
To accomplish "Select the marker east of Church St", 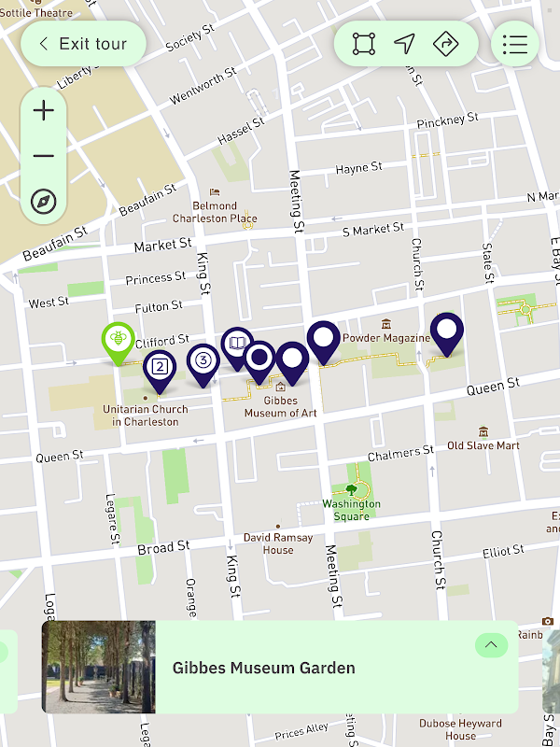I will click(447, 334).
